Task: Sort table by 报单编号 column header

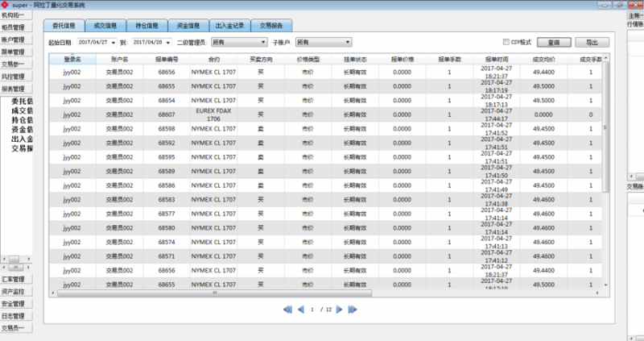Action: pyautogui.click(x=167, y=59)
